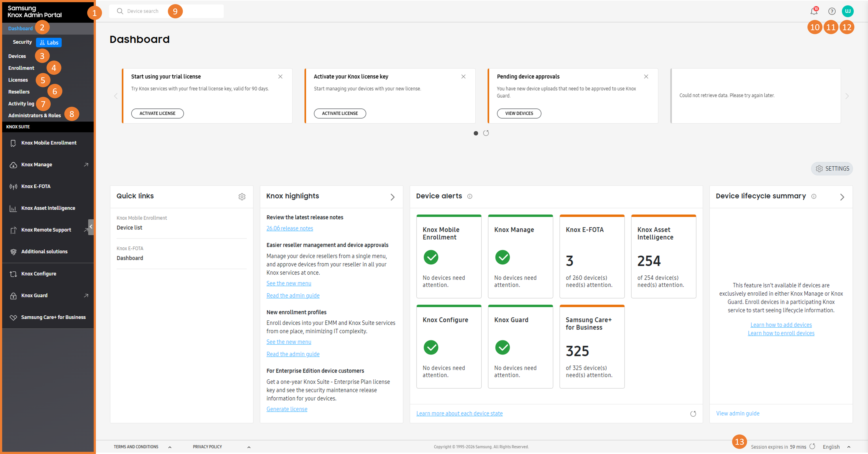The height and width of the screenshot is (454, 868).
Task: Refresh the Device alerts panel
Action: pos(693,414)
